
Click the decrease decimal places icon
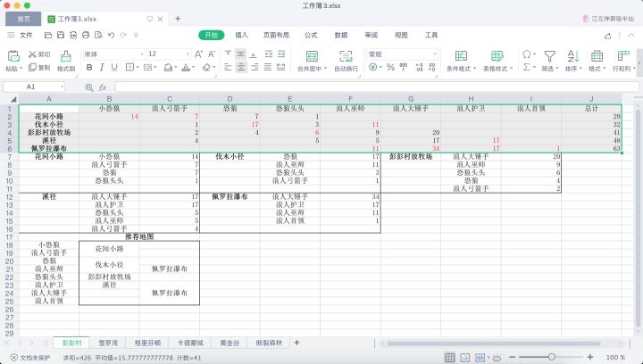[x=432, y=68]
